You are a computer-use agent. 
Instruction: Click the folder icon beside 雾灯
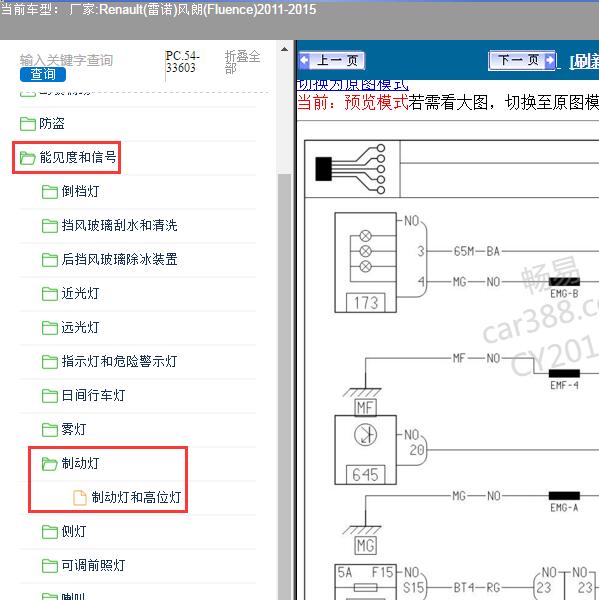[x=50, y=430]
